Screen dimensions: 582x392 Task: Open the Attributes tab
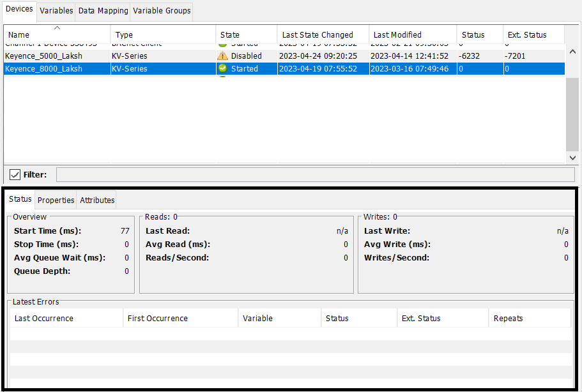[97, 200]
